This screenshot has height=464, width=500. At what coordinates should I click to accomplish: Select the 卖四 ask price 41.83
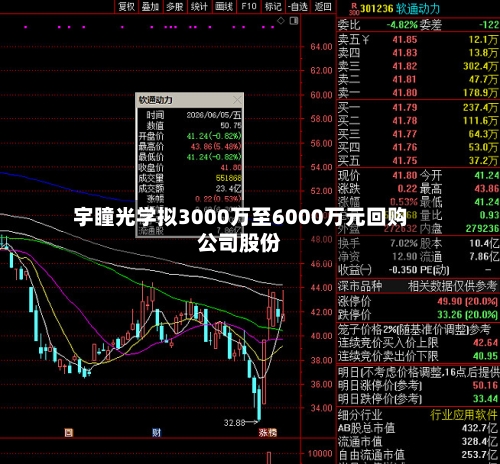coord(405,53)
